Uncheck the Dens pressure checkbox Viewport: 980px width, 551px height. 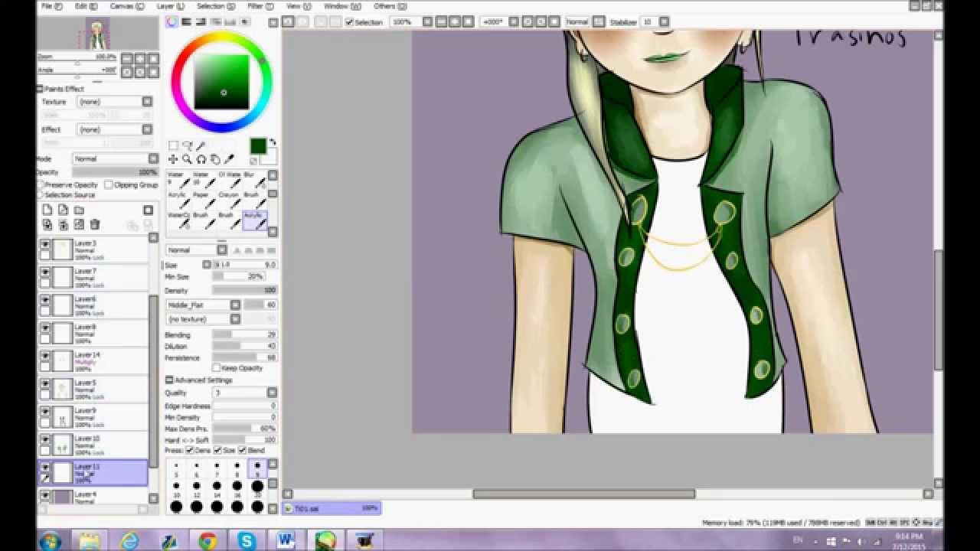pos(190,450)
